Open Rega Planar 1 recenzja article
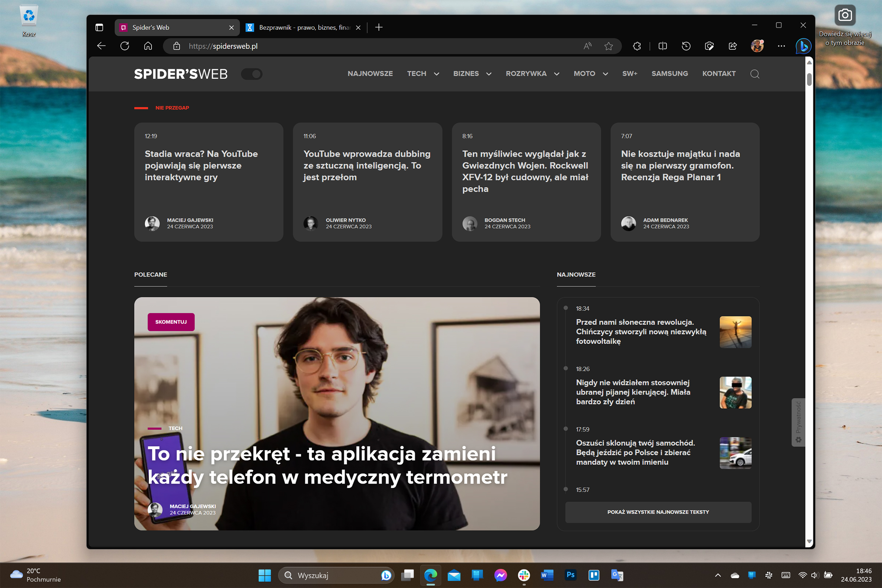Image resolution: width=882 pixels, height=588 pixels. 680,165
